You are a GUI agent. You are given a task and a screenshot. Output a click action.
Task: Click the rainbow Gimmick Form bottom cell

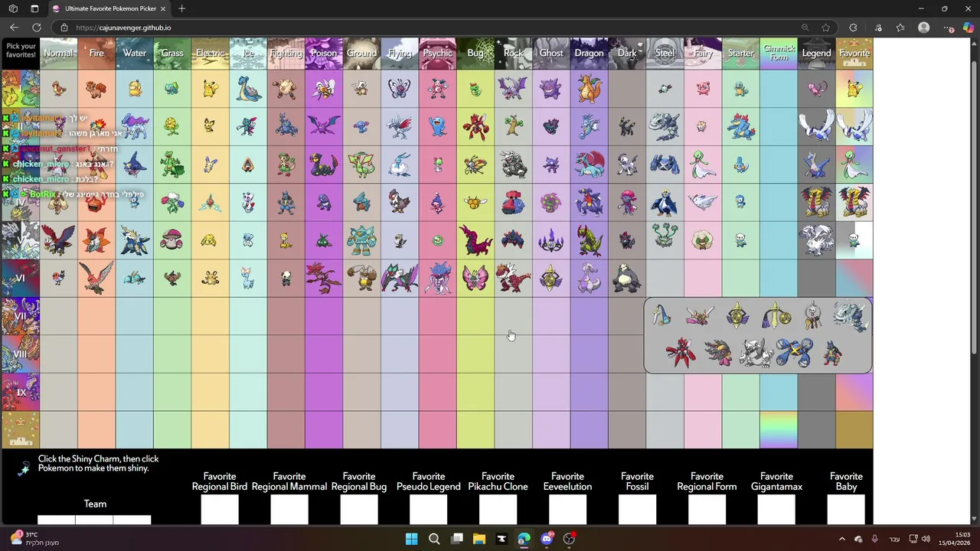(779, 429)
